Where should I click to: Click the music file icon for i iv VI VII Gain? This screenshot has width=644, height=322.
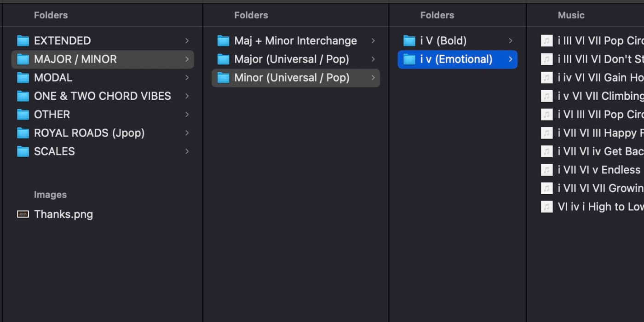(546, 78)
